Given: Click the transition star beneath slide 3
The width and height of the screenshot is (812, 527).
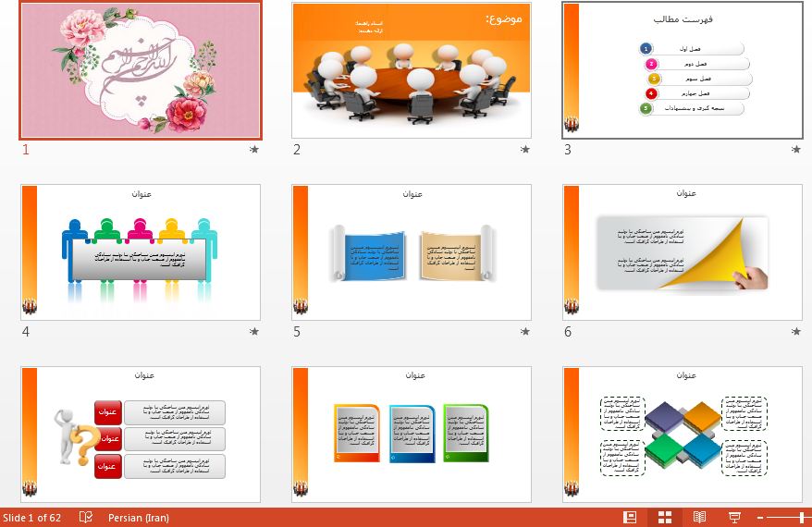Looking at the screenshot, I should click(x=796, y=149).
